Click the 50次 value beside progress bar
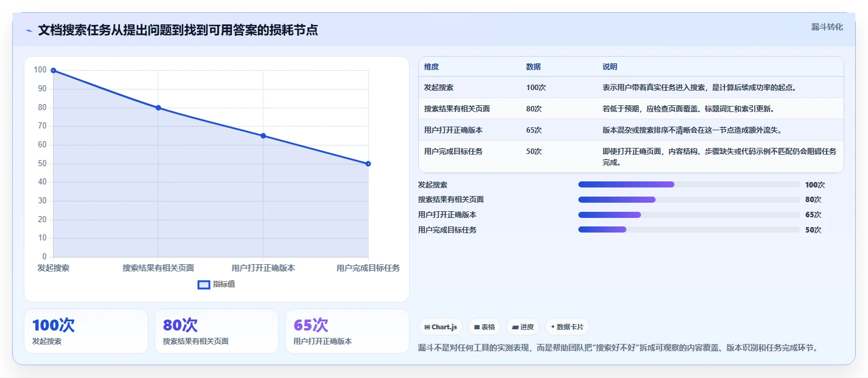 coord(813,230)
